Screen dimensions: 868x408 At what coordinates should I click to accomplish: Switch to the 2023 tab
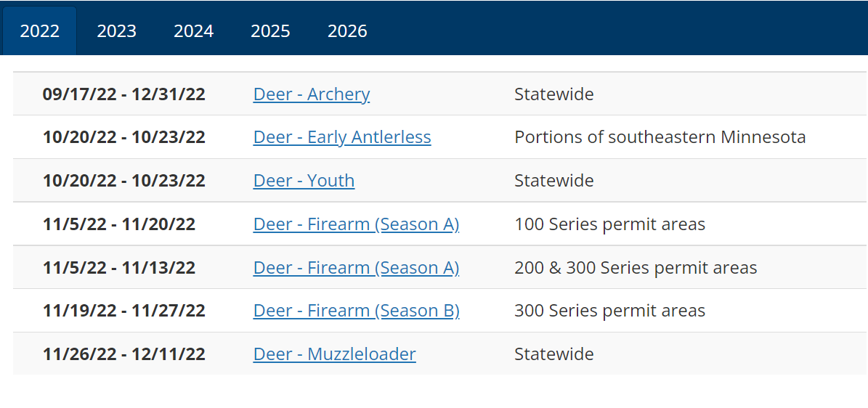click(116, 30)
